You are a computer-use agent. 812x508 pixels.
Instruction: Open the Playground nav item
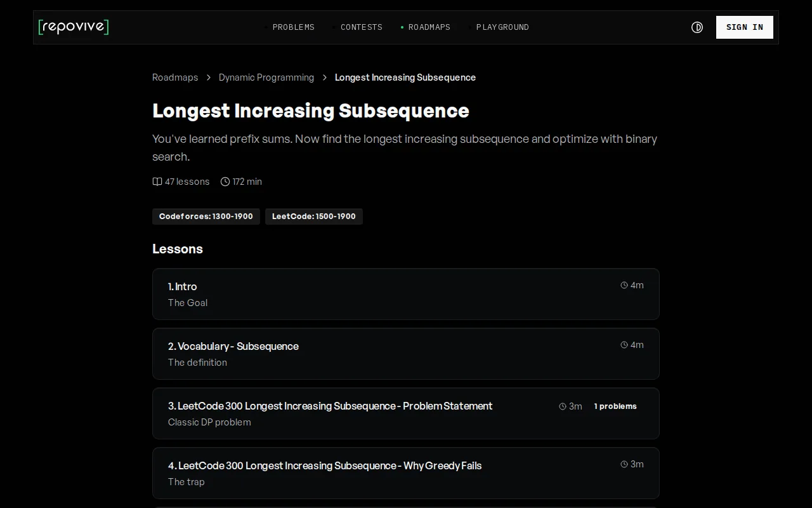(x=502, y=27)
